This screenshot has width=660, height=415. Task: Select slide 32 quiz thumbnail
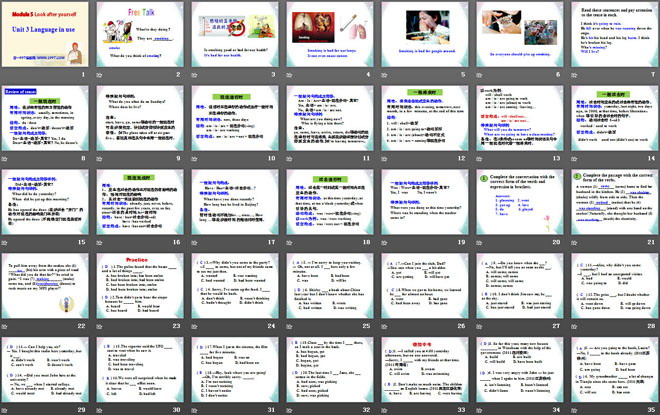point(330,369)
